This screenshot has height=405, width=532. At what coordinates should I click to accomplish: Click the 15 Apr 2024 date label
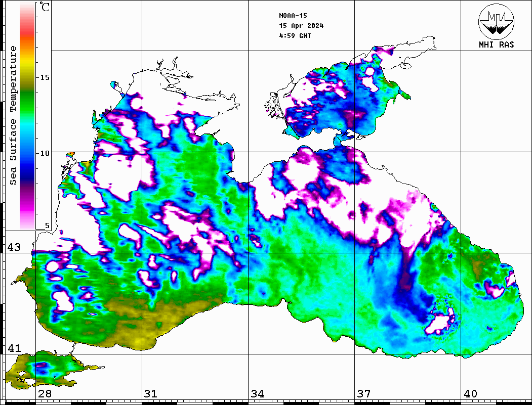point(301,26)
